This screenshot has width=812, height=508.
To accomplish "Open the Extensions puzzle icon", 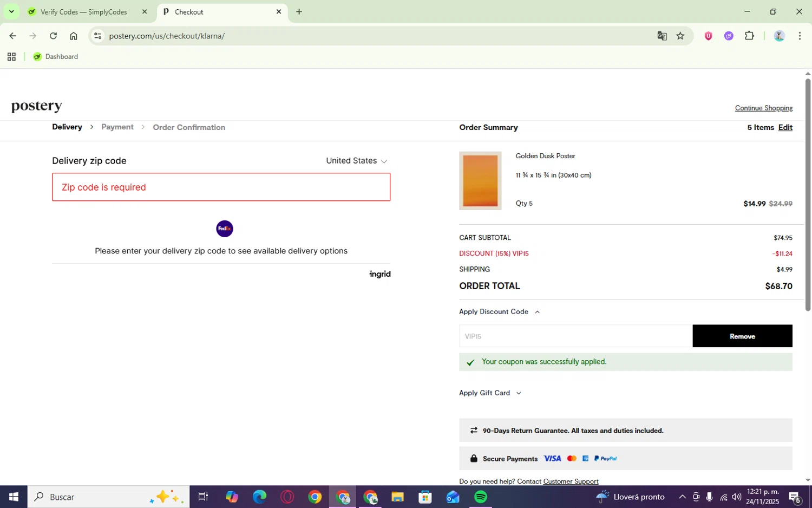I will 749,36.
